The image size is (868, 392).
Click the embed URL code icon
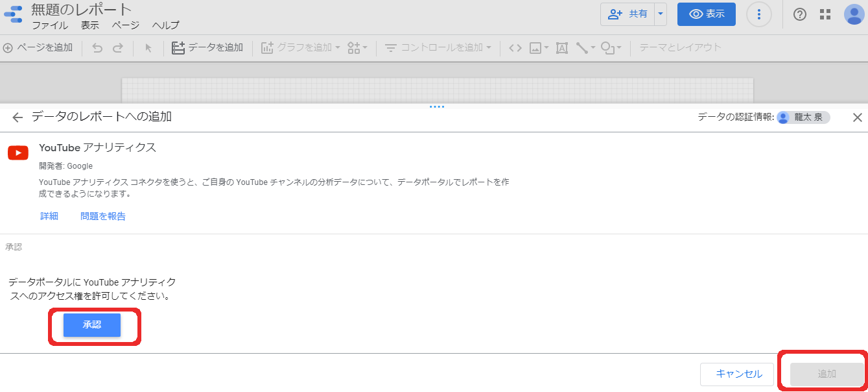(515, 48)
